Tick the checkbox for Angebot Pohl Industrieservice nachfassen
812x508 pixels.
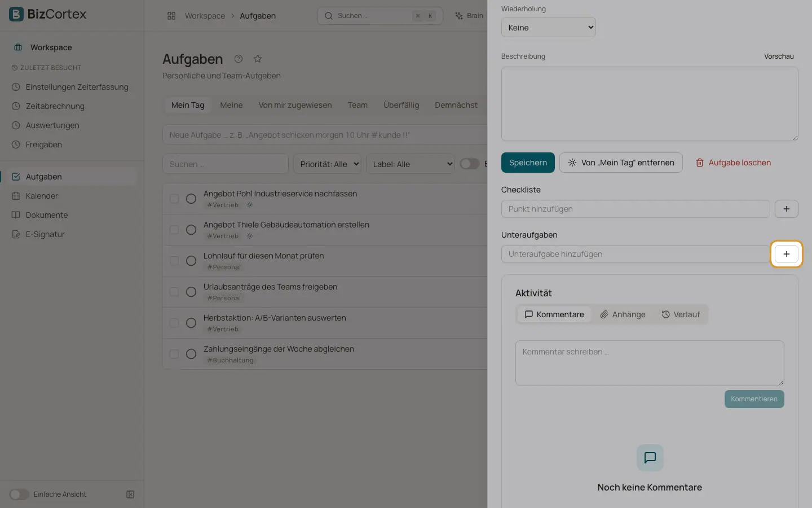[174, 199]
